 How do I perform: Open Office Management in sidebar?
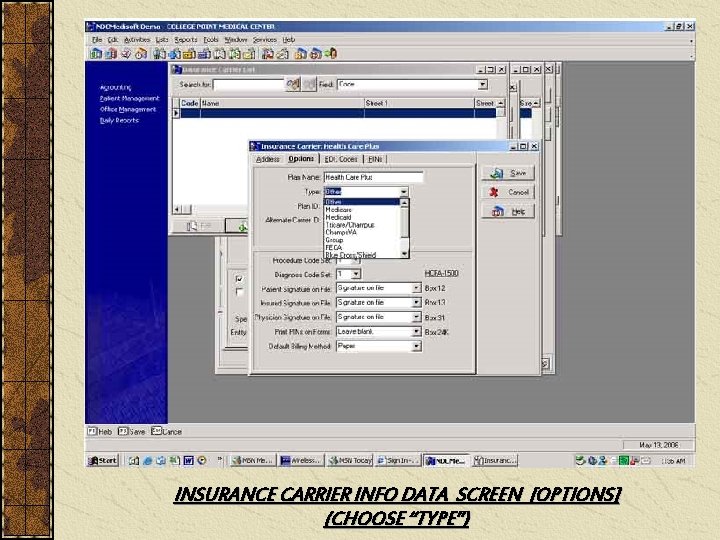pyautogui.click(x=128, y=109)
